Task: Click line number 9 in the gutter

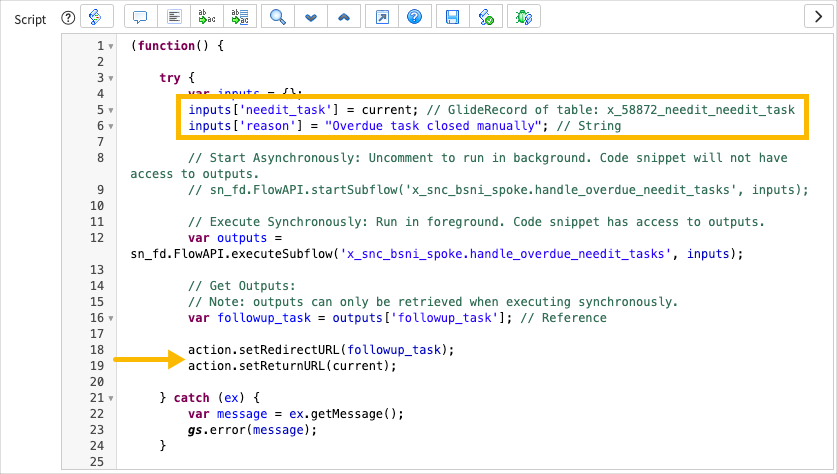Action: (100, 189)
